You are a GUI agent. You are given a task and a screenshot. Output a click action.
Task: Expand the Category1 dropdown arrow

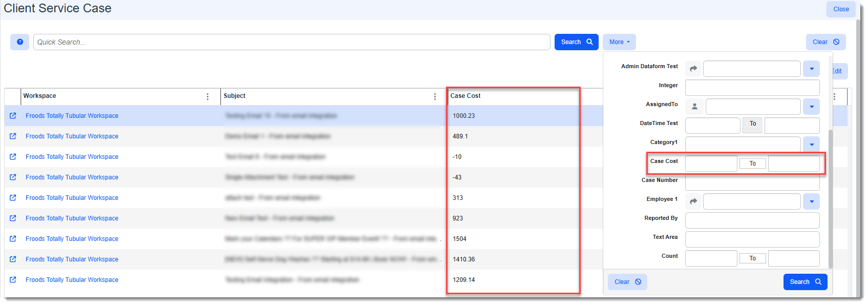(x=811, y=145)
